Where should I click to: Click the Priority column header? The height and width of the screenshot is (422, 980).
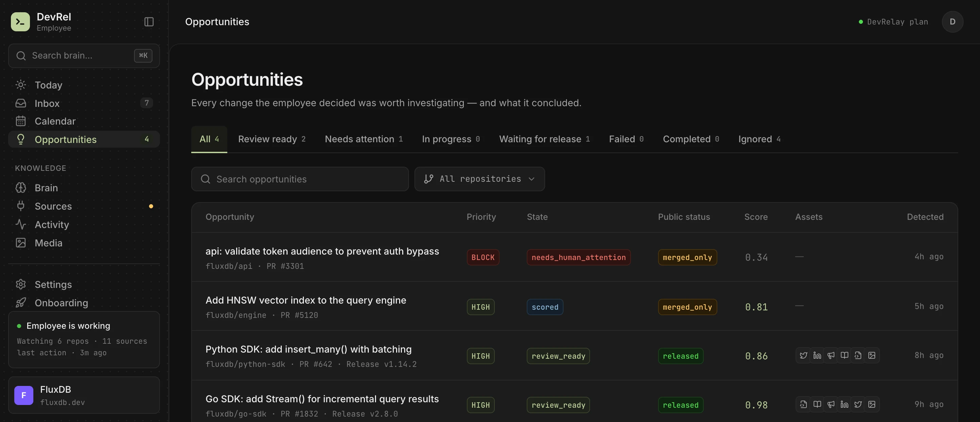(481, 217)
